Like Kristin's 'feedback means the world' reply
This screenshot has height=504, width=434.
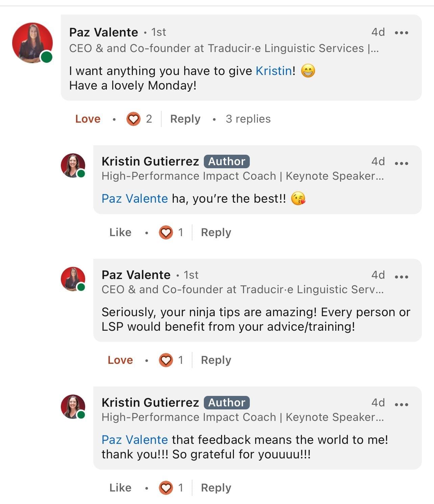coord(120,488)
